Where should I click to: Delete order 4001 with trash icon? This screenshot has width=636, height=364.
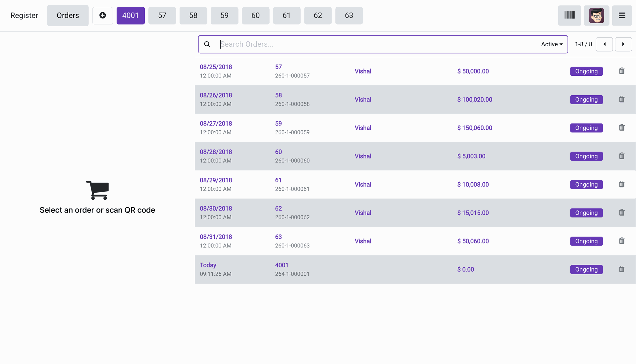(x=622, y=269)
